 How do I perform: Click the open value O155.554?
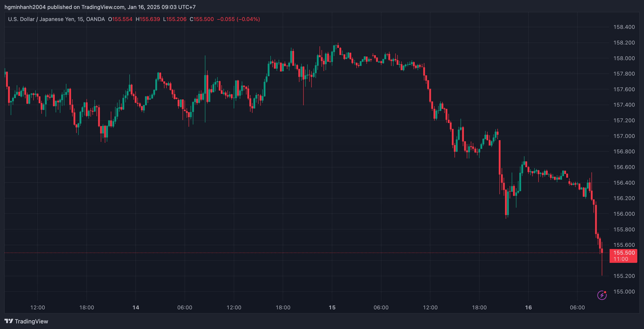120,19
